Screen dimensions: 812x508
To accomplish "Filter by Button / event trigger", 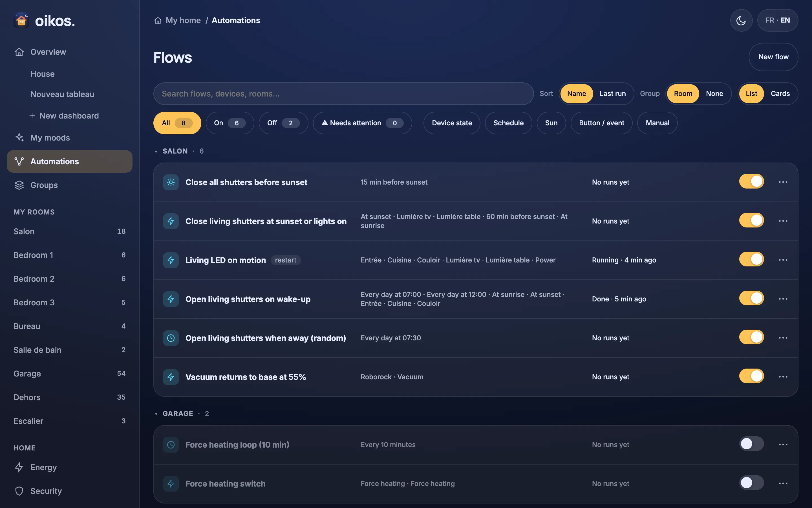I will click(601, 123).
